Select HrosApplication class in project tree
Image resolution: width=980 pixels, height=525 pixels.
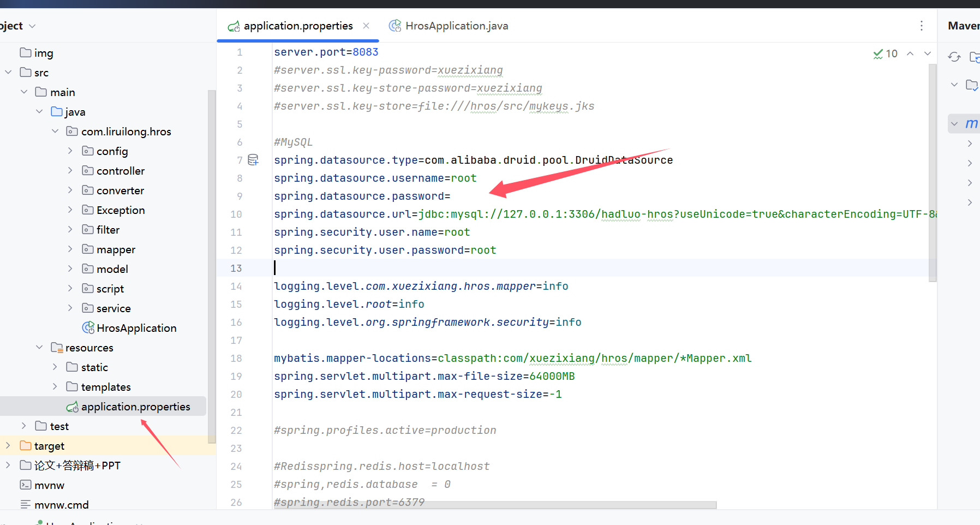(x=136, y=328)
